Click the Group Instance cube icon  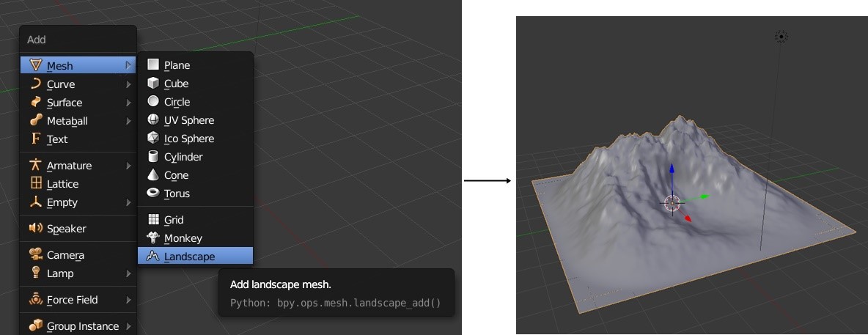pos(36,325)
